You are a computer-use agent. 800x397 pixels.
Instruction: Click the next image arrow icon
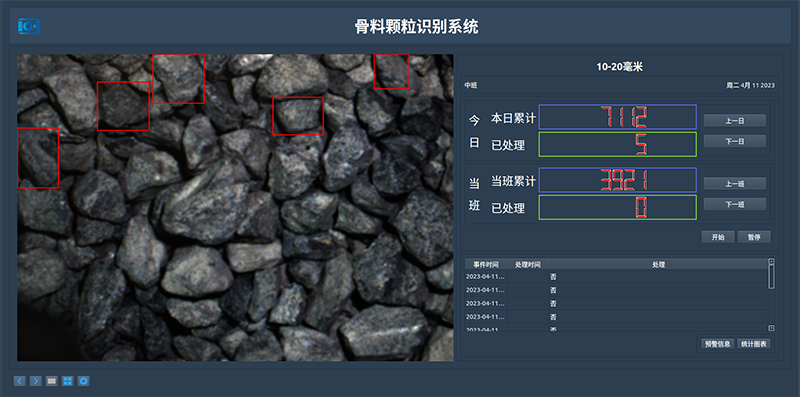pyautogui.click(x=35, y=381)
